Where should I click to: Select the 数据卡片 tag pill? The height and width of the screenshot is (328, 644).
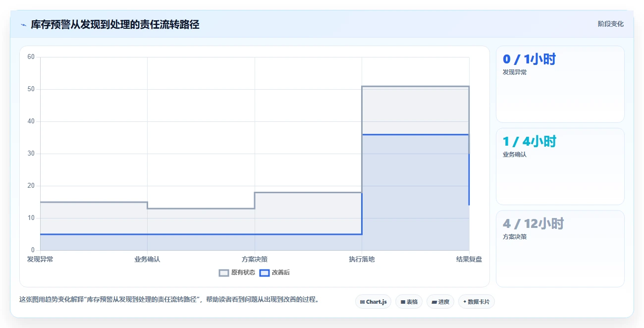pyautogui.click(x=476, y=302)
